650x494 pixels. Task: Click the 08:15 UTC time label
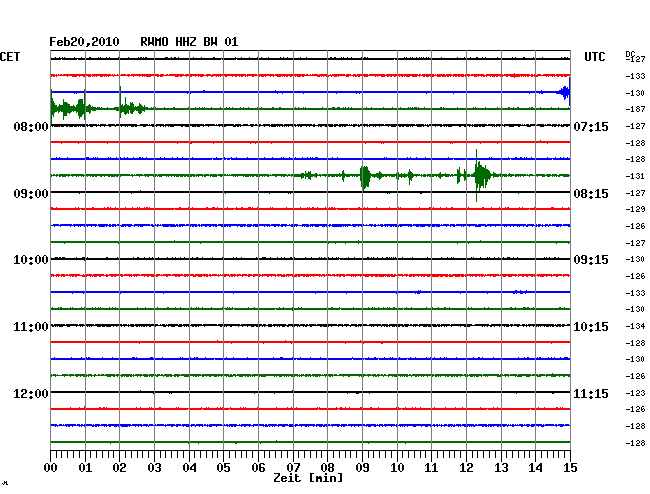pos(591,194)
